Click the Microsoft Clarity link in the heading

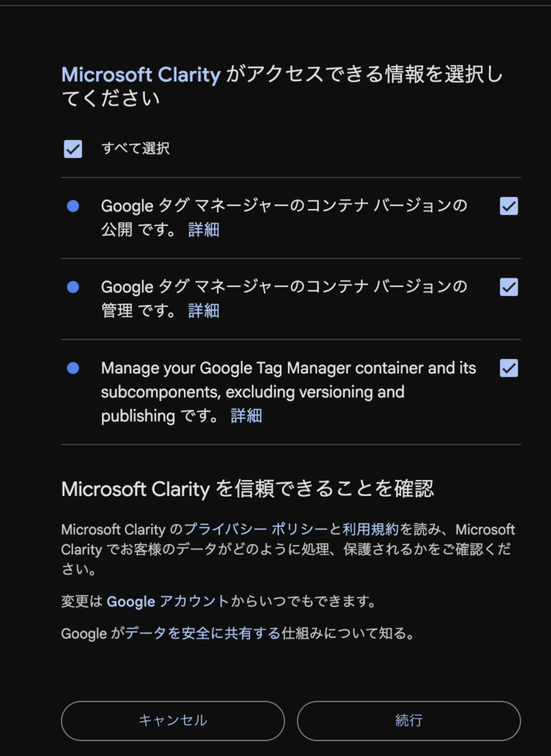(140, 75)
